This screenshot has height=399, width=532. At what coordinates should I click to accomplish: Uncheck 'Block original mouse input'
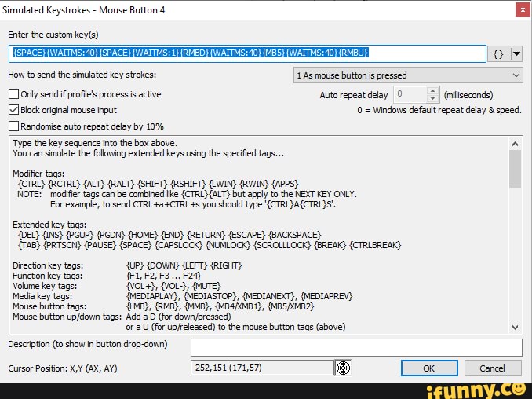click(x=13, y=110)
